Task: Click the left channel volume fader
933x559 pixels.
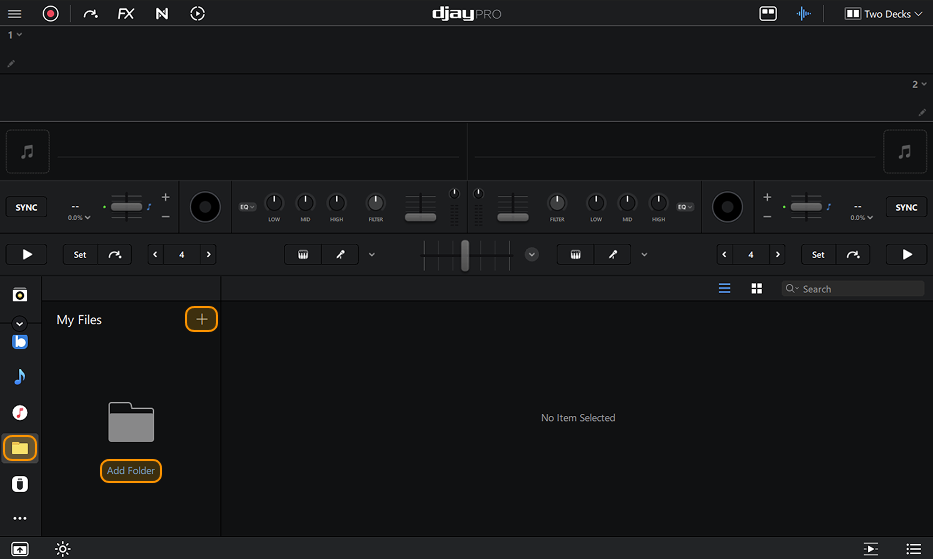Action: (x=421, y=217)
